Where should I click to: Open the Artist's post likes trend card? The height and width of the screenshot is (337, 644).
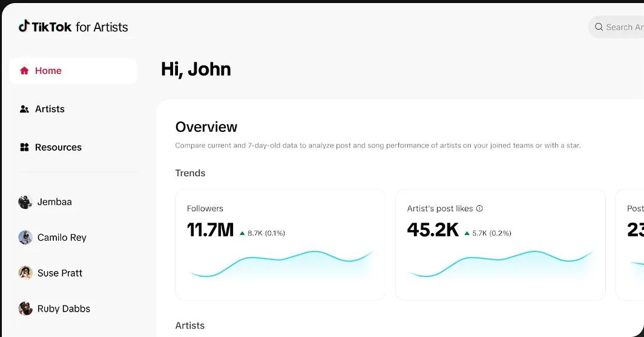point(500,244)
